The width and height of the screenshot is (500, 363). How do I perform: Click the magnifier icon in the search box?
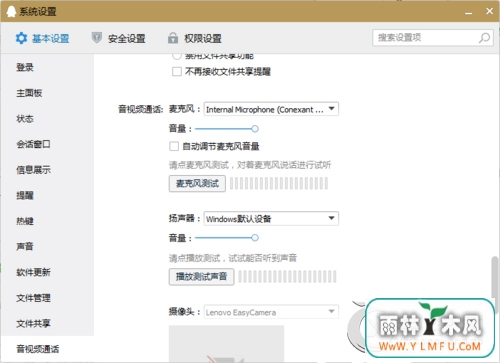click(x=484, y=38)
